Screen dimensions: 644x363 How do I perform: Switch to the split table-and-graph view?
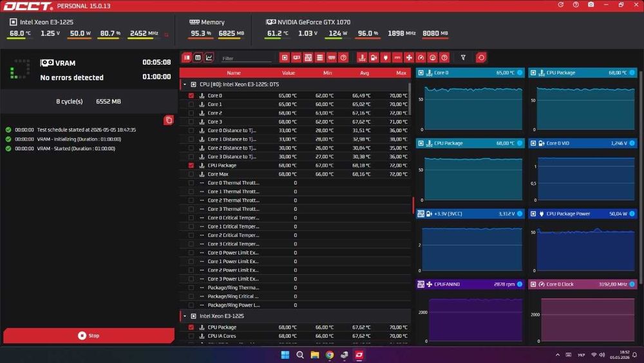[187, 57]
